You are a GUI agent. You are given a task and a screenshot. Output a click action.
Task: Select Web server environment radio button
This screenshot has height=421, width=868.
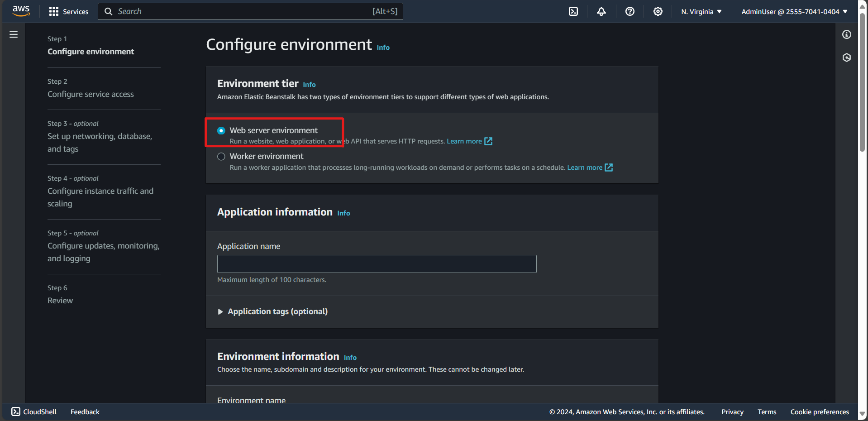[221, 131]
